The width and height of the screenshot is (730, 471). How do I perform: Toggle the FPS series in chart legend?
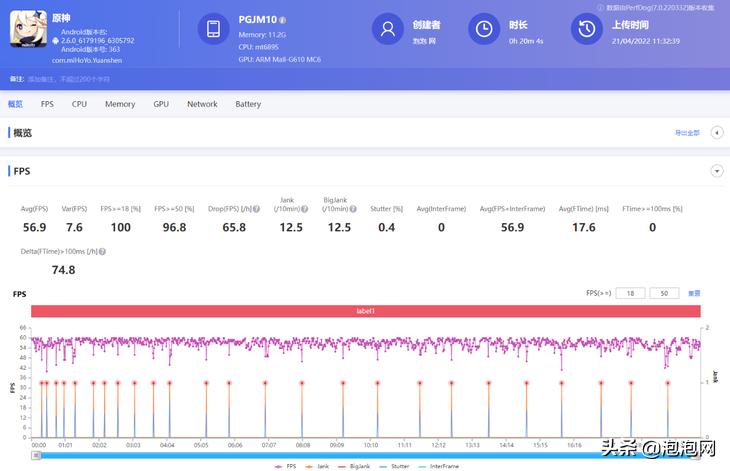click(285, 466)
